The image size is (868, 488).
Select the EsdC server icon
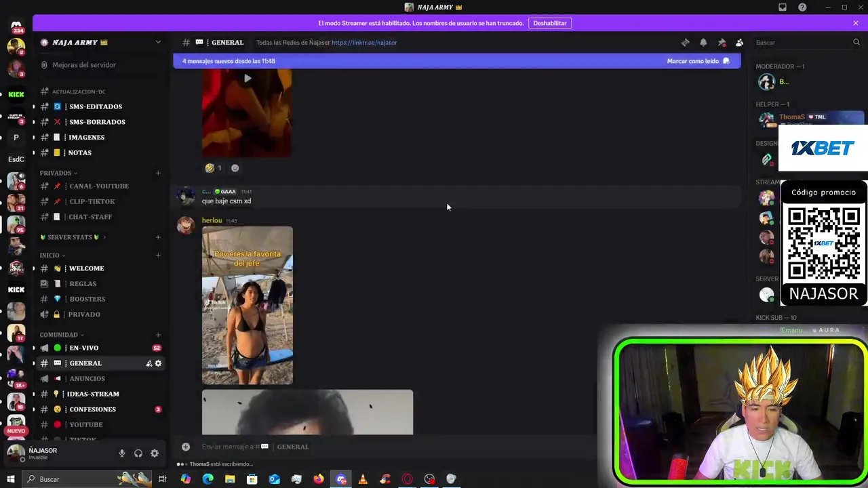pyautogui.click(x=16, y=159)
